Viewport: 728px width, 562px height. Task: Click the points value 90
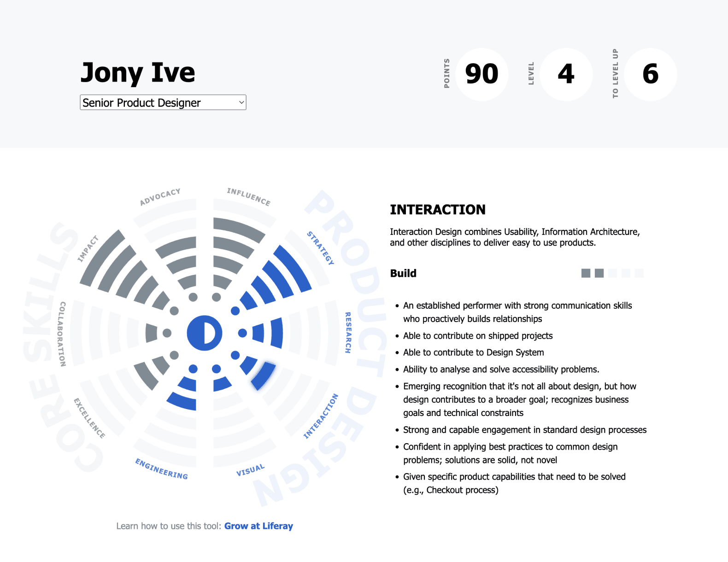point(482,74)
